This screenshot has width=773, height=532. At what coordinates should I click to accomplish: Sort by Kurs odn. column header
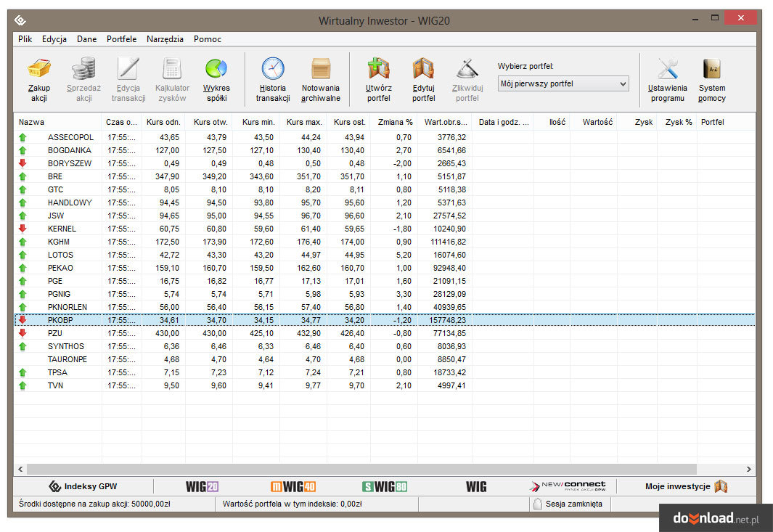(163, 122)
